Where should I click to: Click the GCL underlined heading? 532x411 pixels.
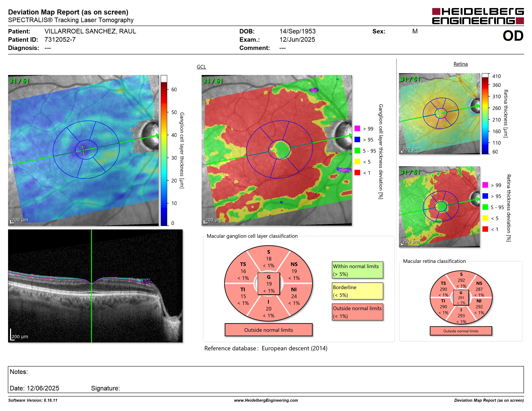pyautogui.click(x=201, y=67)
